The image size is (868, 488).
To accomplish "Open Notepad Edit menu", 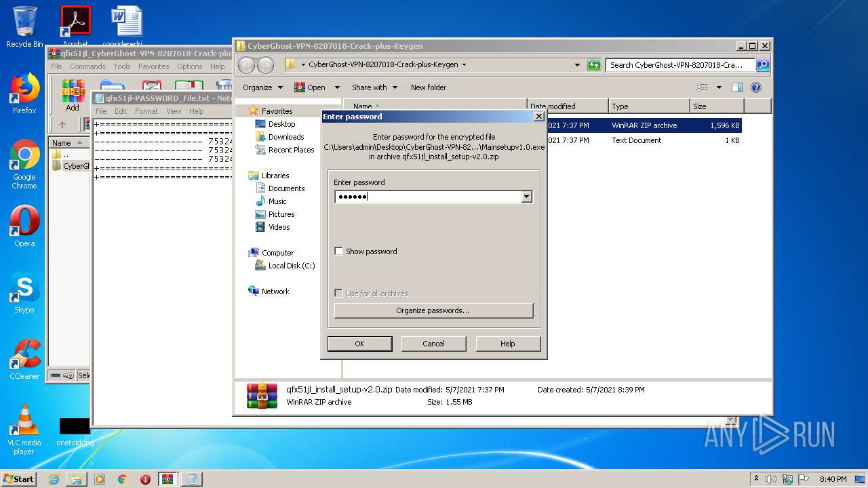I will coord(121,111).
